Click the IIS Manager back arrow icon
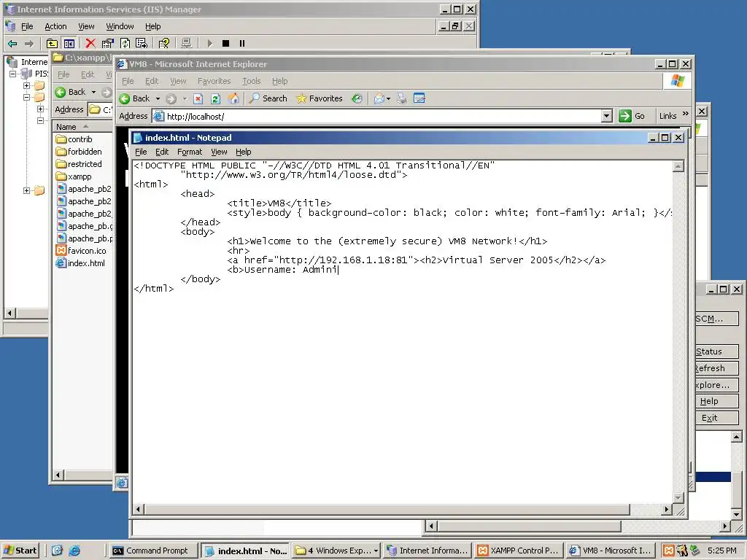 point(12,43)
